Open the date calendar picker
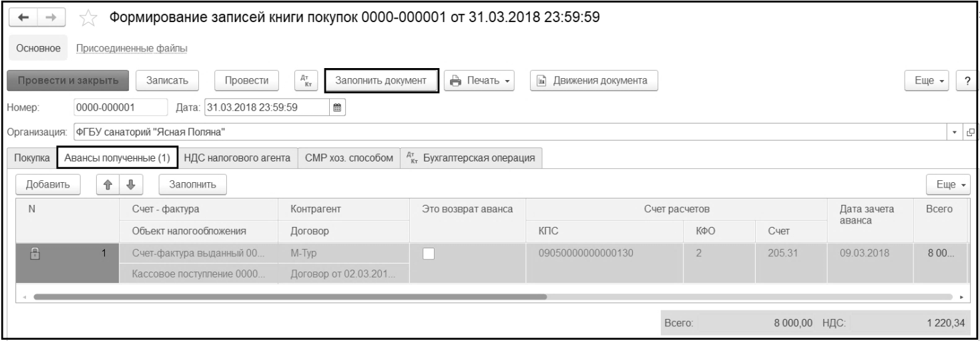This screenshot has width=980, height=341. coord(338,106)
